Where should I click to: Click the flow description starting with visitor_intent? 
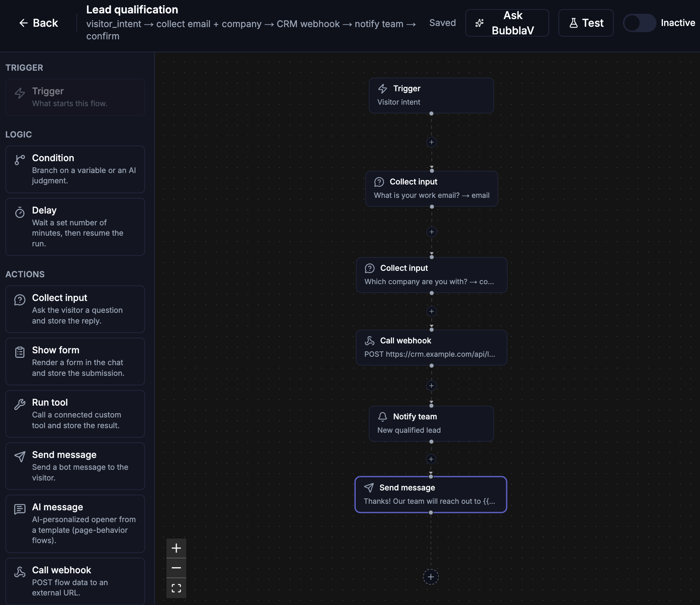coord(251,30)
